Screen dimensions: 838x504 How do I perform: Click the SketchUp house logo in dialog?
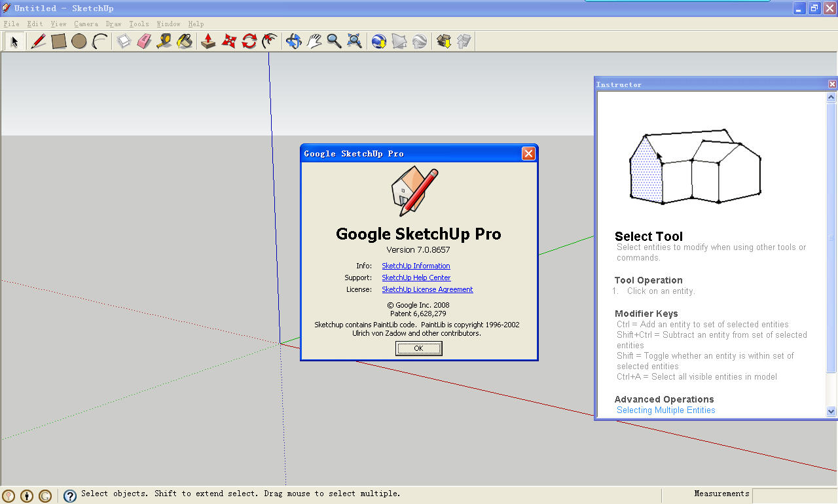pos(414,192)
